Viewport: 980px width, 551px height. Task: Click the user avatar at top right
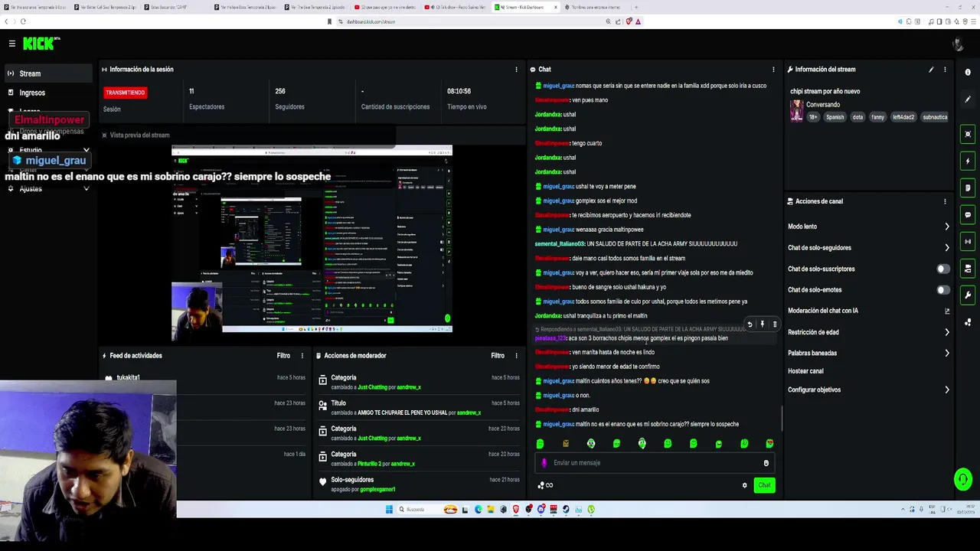tap(958, 44)
